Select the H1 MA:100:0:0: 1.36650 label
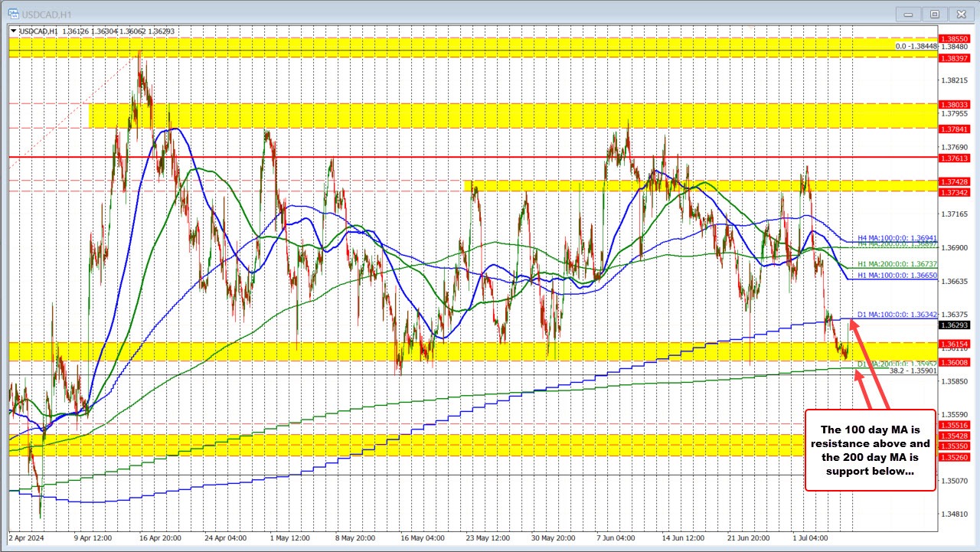The width and height of the screenshot is (980, 552). [897, 275]
